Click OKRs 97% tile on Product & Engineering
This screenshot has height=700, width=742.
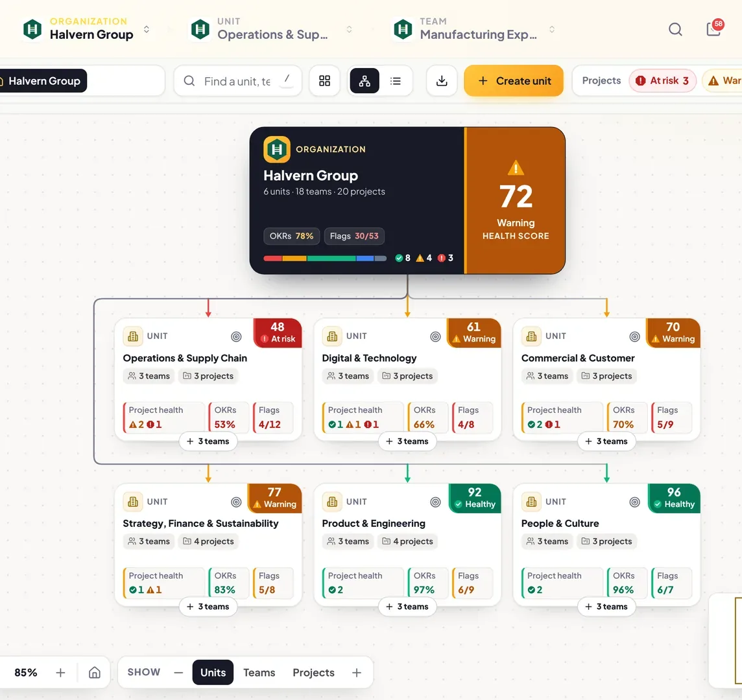click(x=428, y=583)
